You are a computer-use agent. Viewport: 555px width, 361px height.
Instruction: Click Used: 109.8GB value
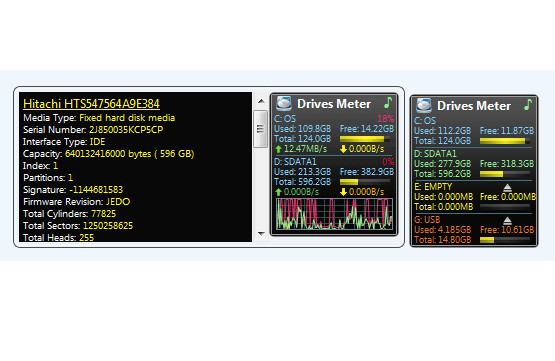click(302, 129)
